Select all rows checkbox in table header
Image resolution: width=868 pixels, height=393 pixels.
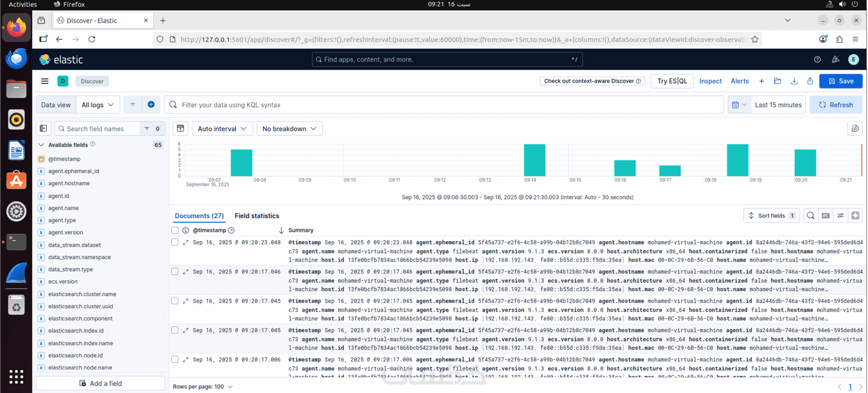175,230
